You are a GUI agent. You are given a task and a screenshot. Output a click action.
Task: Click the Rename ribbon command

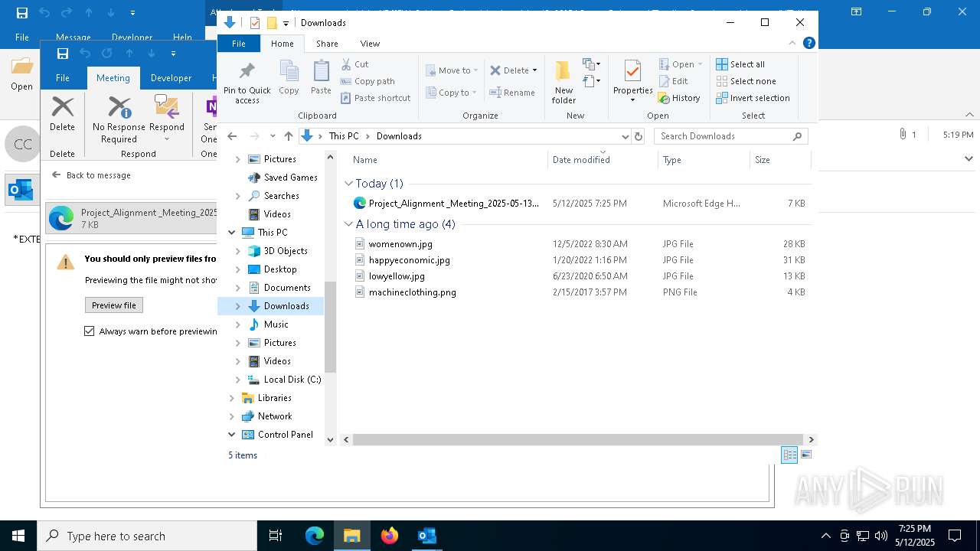[x=512, y=93]
